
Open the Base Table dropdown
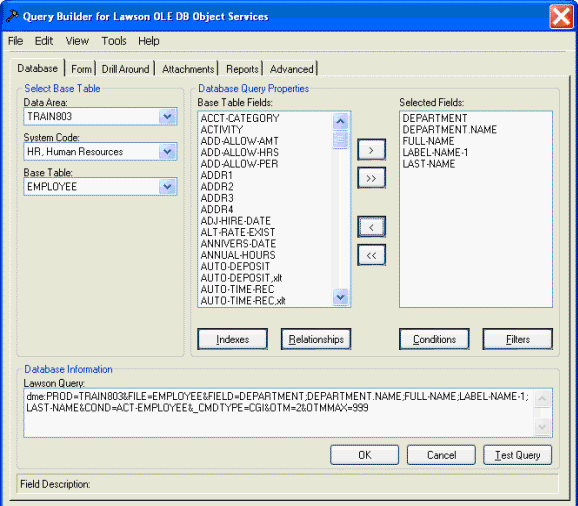(x=168, y=186)
